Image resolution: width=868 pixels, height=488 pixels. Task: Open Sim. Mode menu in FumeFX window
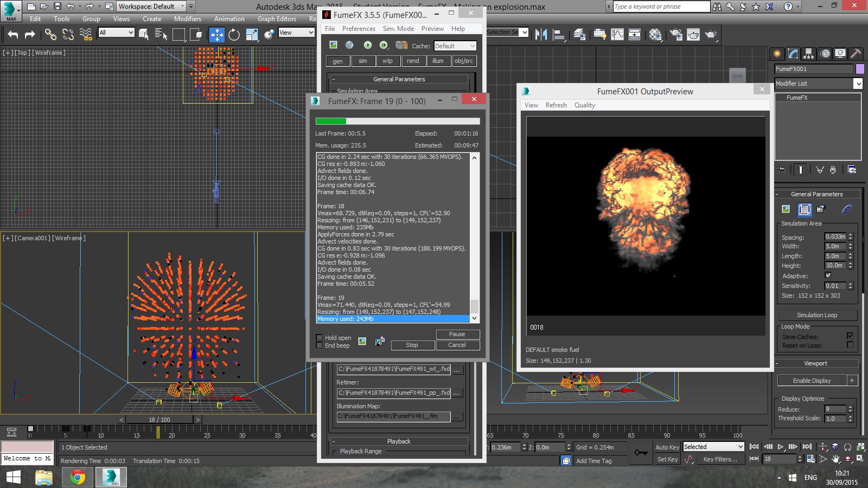398,29
